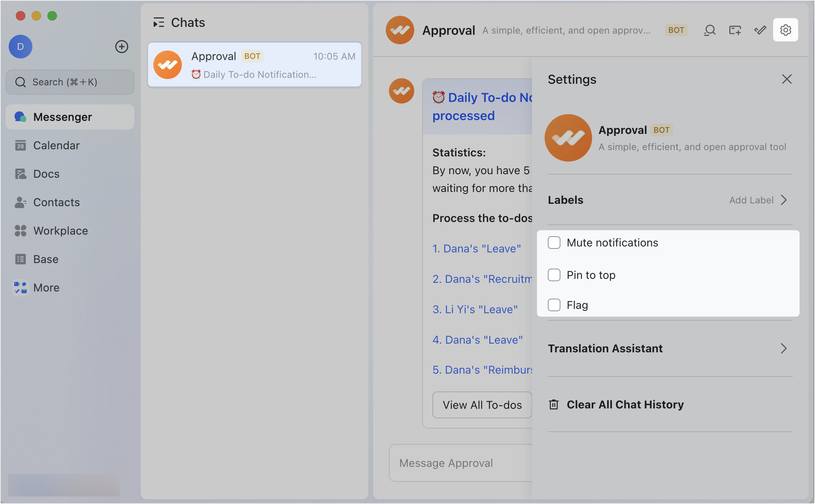This screenshot has height=504, width=815.
Task: Open the Workplace section
Action: (x=60, y=231)
